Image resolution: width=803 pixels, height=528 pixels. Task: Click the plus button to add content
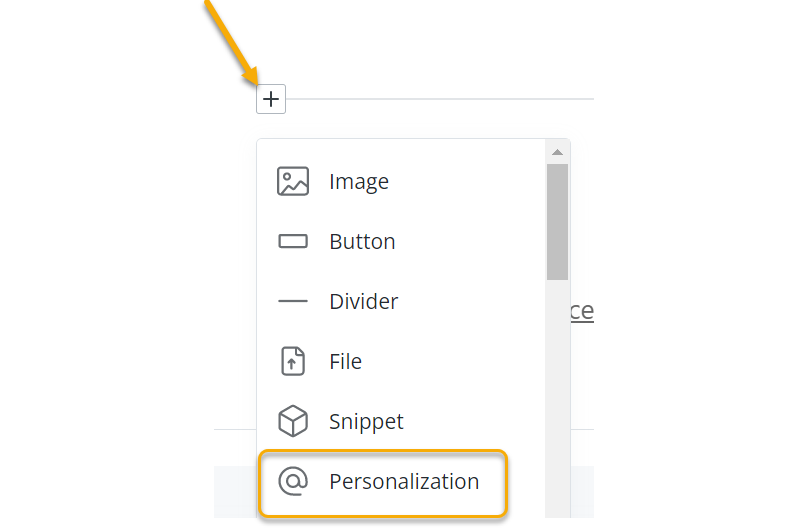[x=271, y=99]
